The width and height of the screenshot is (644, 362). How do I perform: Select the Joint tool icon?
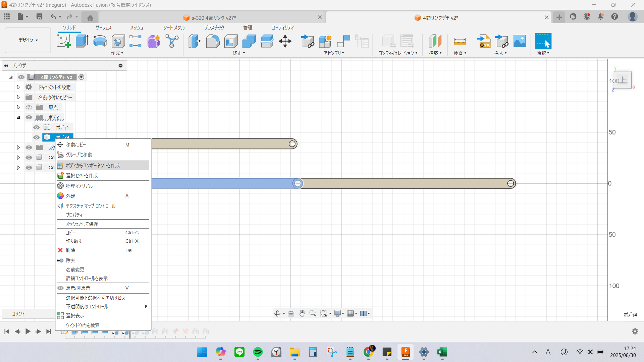point(343,41)
